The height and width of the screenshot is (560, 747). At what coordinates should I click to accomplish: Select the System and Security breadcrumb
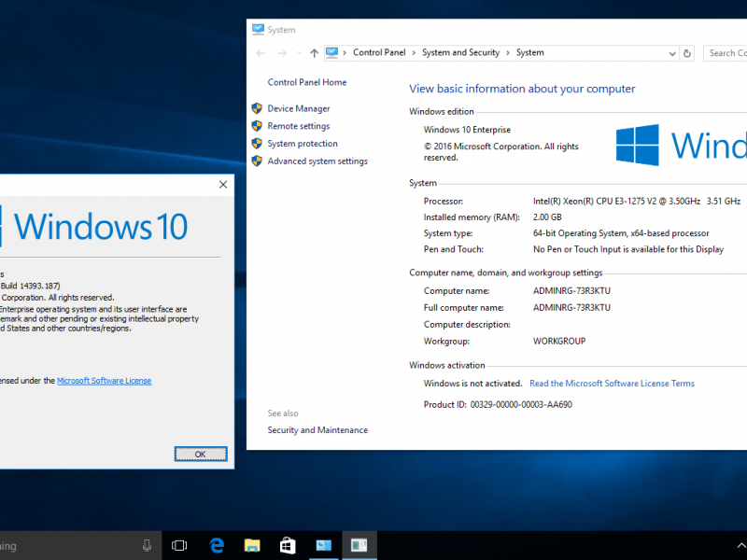point(460,52)
